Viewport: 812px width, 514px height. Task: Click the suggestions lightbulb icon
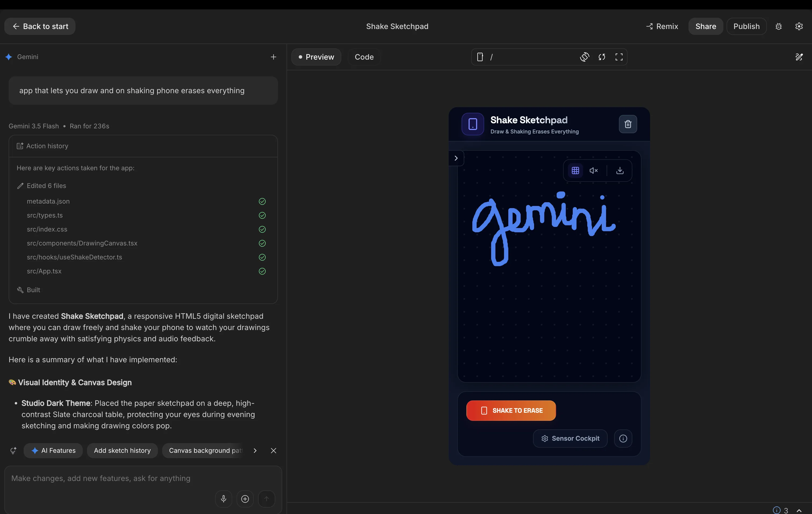(x=13, y=451)
